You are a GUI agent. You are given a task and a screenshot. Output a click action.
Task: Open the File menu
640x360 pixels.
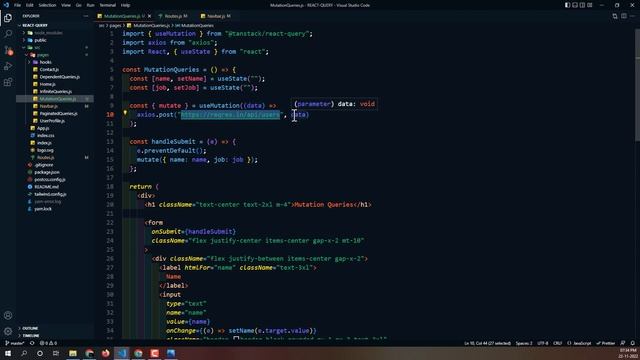(17, 5)
